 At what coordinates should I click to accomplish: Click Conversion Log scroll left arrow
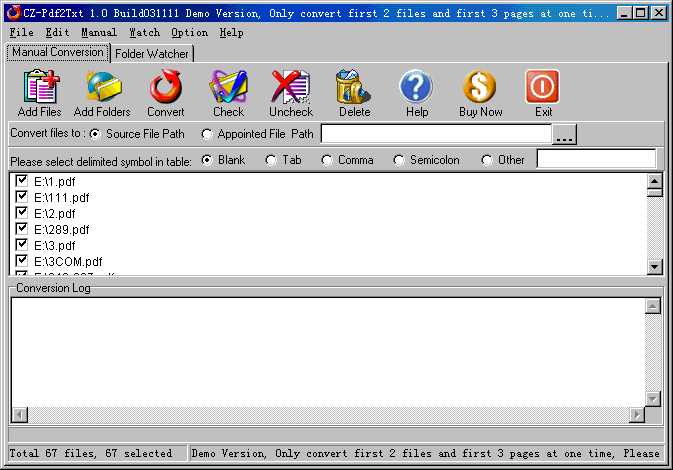[x=20, y=415]
